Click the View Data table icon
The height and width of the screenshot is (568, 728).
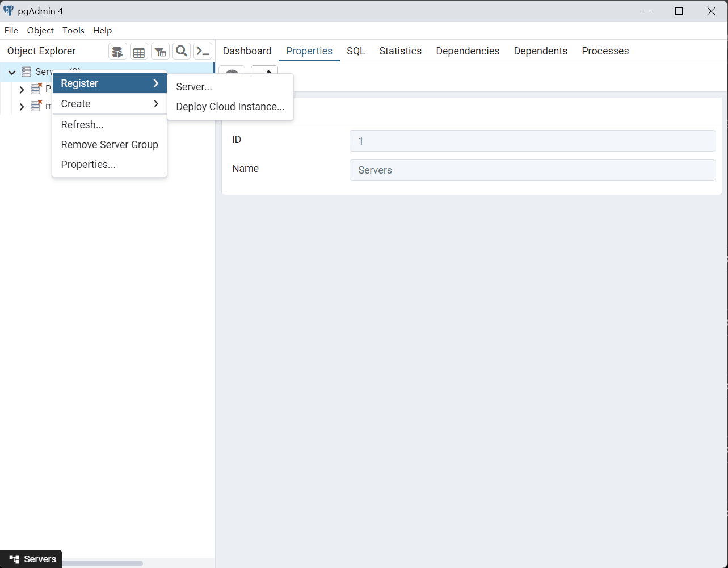coord(139,52)
